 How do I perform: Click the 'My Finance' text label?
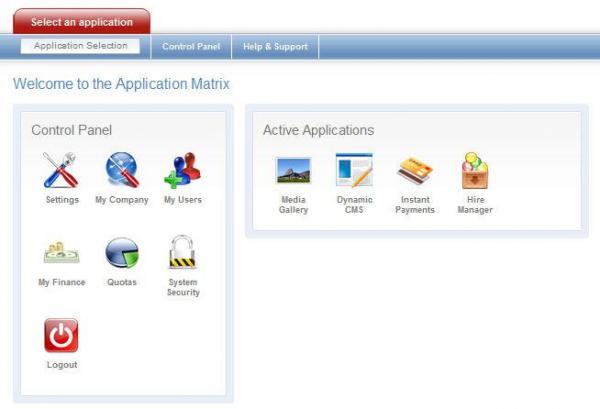(62, 283)
